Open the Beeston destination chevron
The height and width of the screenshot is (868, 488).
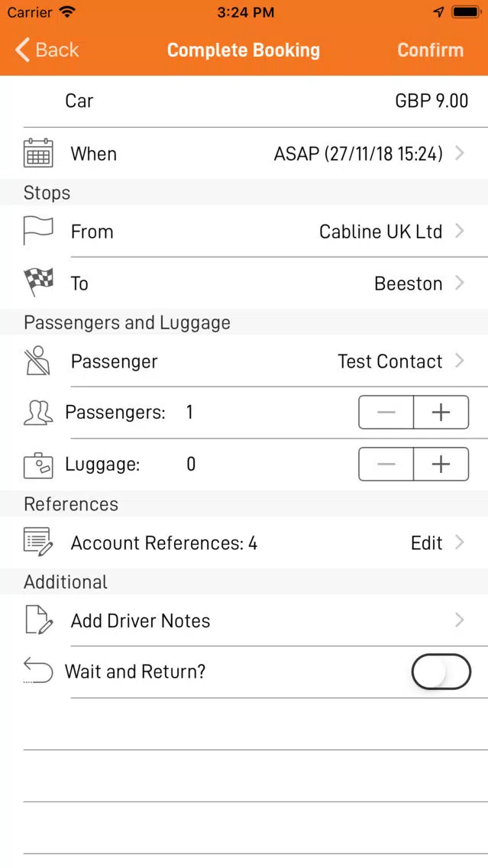[459, 283]
